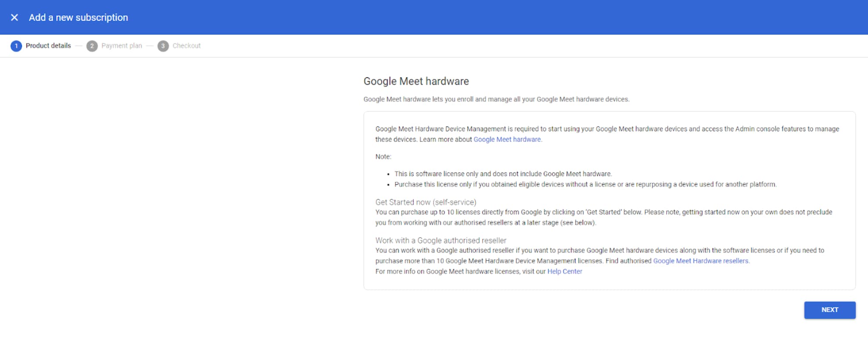Viewport: 868px width, 339px height.
Task: Click the Google Meet hardware heading
Action: pos(416,81)
